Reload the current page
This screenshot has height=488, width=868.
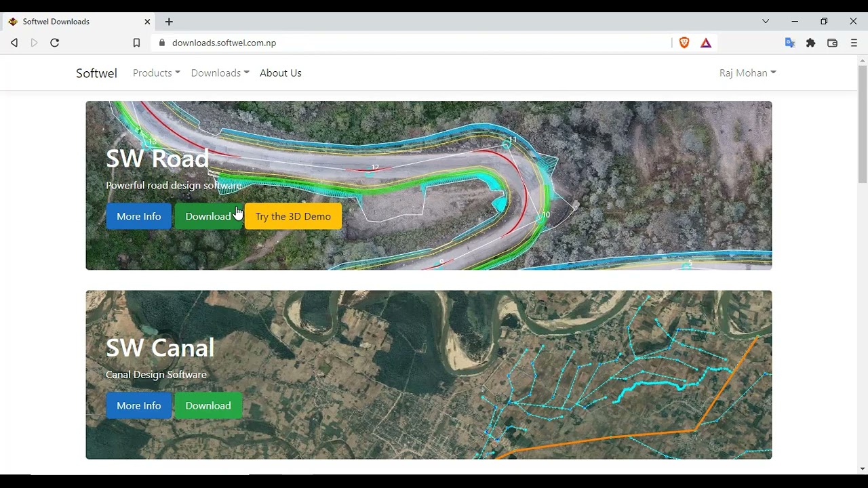(55, 43)
